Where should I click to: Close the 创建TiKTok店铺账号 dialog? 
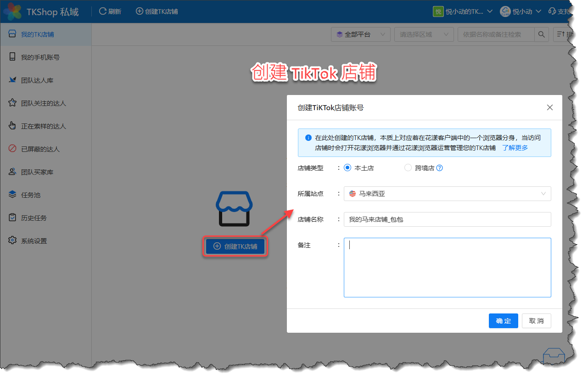[550, 108]
